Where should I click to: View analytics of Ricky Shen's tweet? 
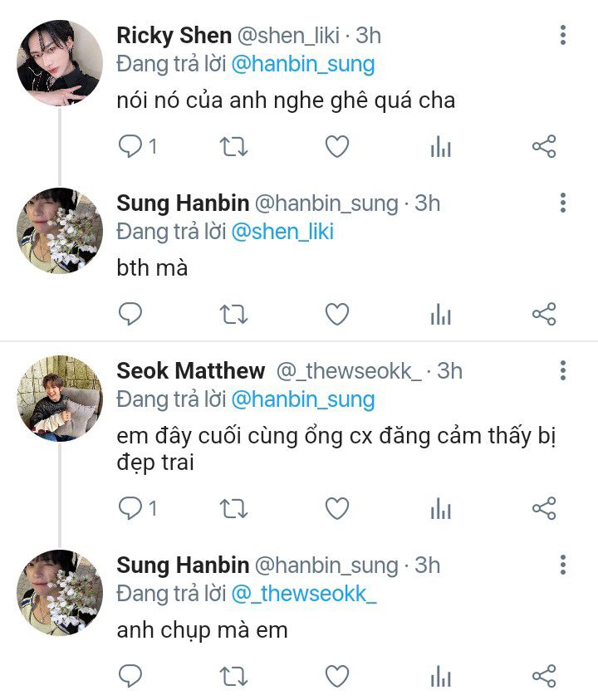440,148
